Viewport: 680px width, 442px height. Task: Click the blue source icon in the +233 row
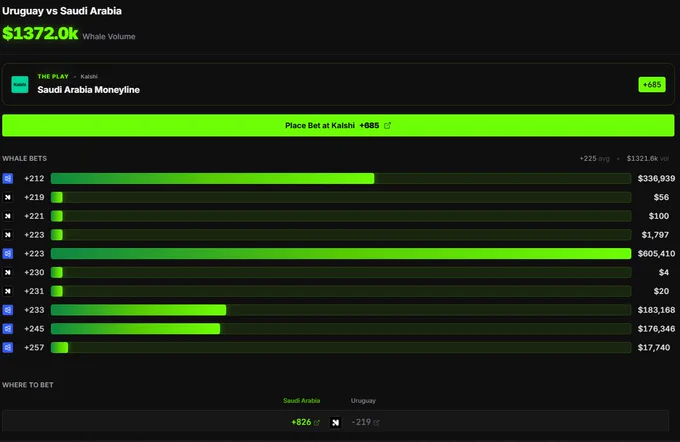(x=8, y=310)
